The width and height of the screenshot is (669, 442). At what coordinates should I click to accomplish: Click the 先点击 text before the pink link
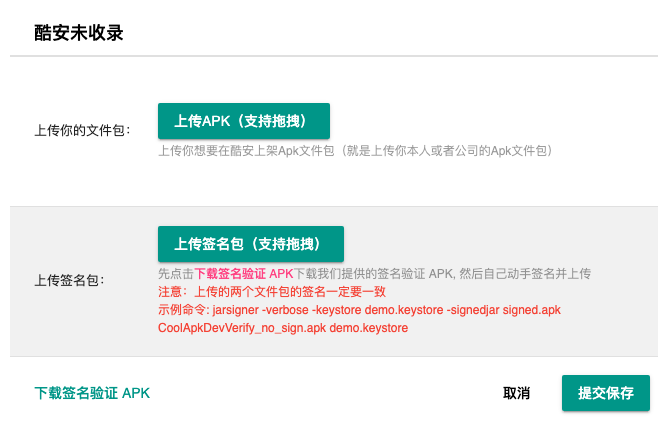[175, 274]
